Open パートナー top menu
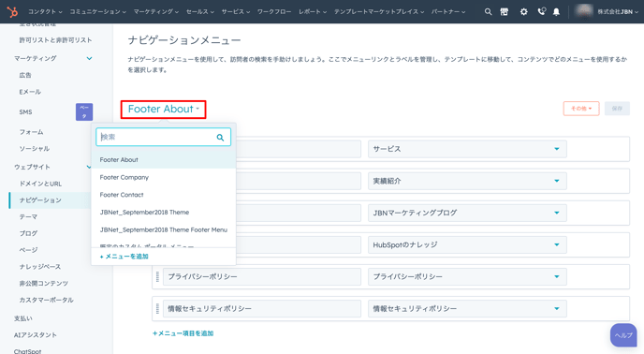Image resolution: width=644 pixels, height=354 pixels. click(448, 11)
